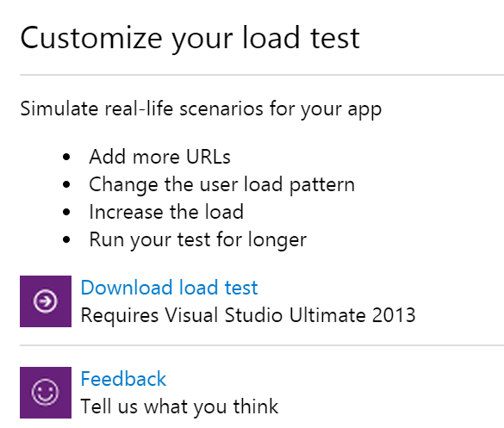The width and height of the screenshot is (504, 428).
Task: Click the bullet beside Add more URLs
Action: (x=66, y=157)
